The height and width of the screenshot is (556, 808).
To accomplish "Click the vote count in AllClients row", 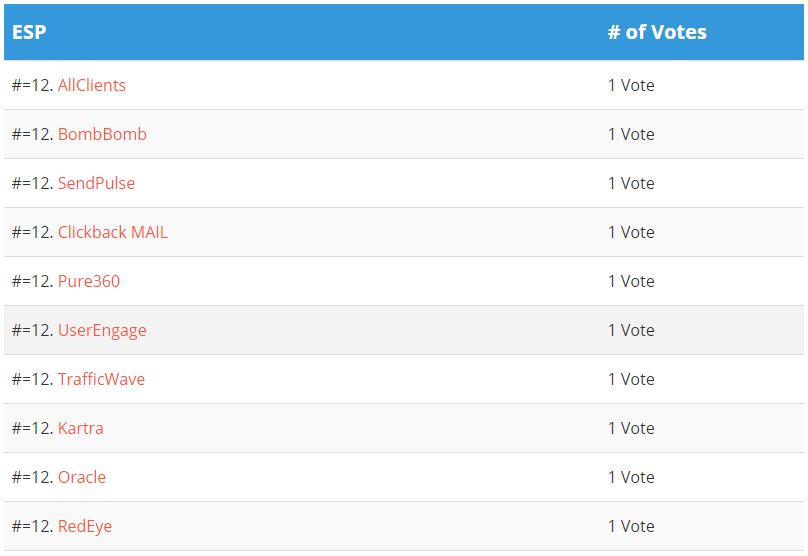I will (631, 85).
